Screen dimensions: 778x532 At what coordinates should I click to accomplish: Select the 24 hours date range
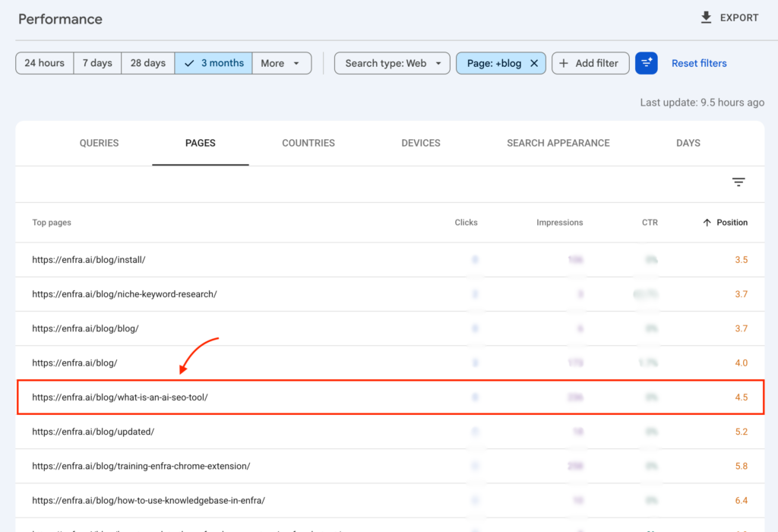(45, 63)
